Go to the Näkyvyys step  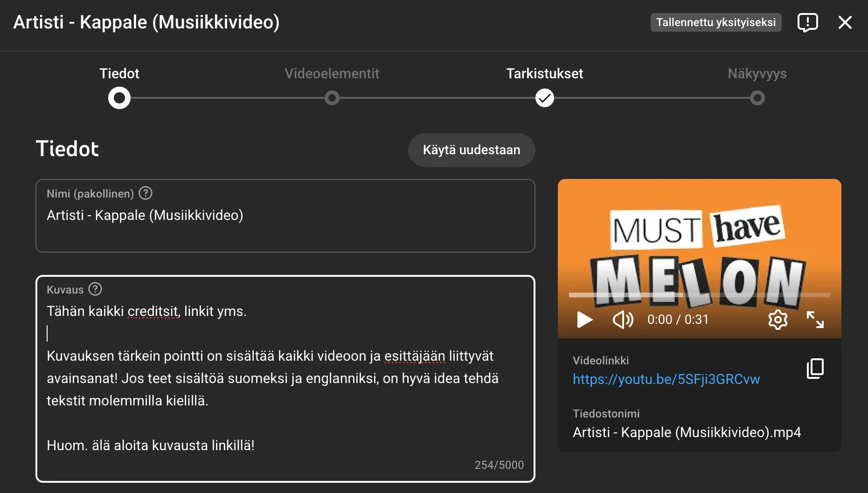pyautogui.click(x=757, y=73)
